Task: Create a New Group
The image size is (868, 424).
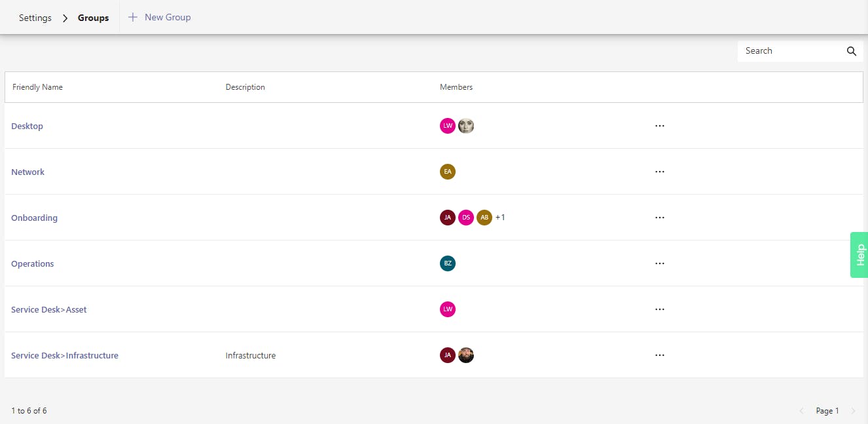Action: 160,17
